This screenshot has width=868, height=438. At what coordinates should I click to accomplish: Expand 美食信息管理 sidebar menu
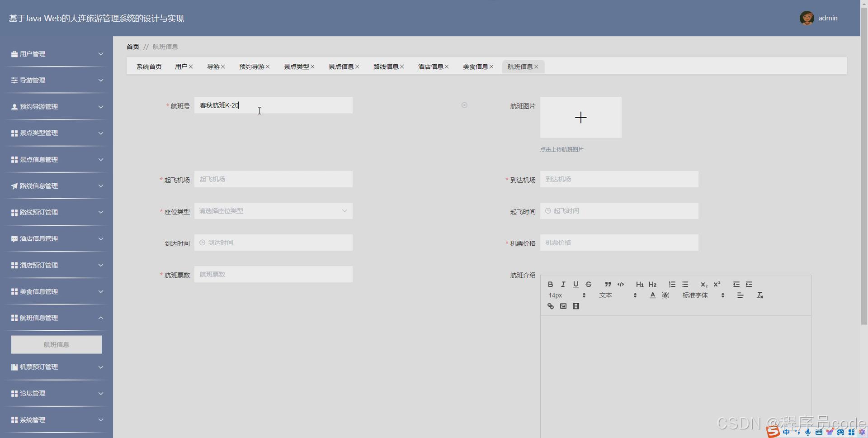click(x=57, y=291)
